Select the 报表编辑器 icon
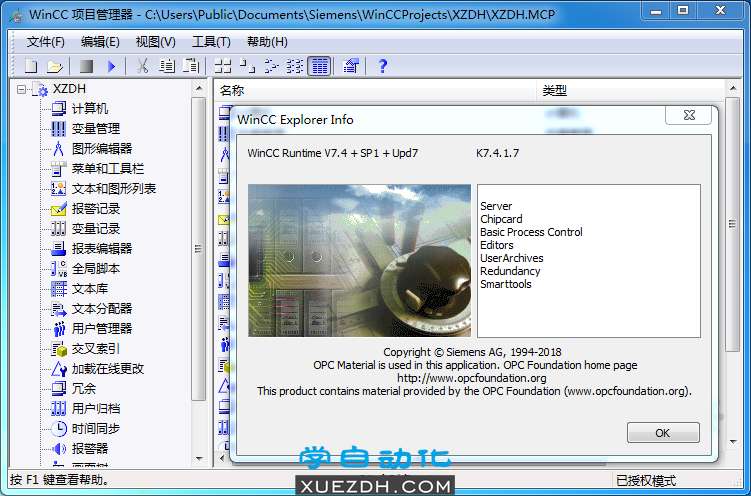This screenshot has width=751, height=496. pos(58,248)
